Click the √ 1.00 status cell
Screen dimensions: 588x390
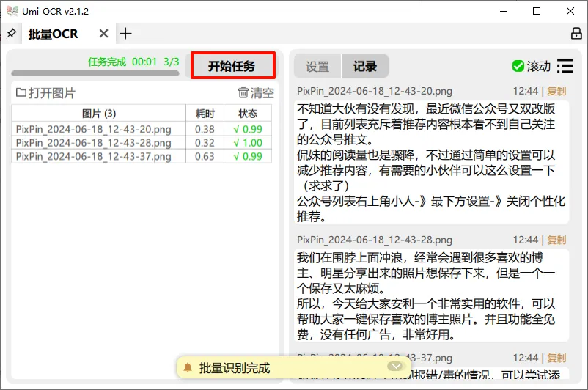click(x=248, y=143)
